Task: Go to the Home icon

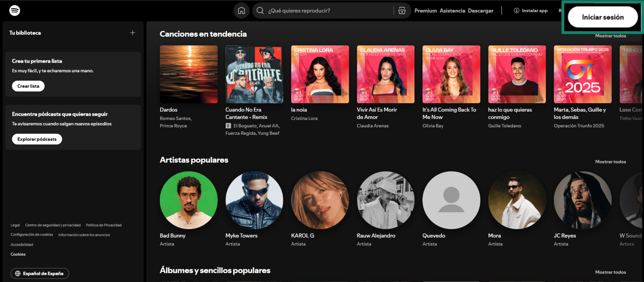Action: coord(241,10)
